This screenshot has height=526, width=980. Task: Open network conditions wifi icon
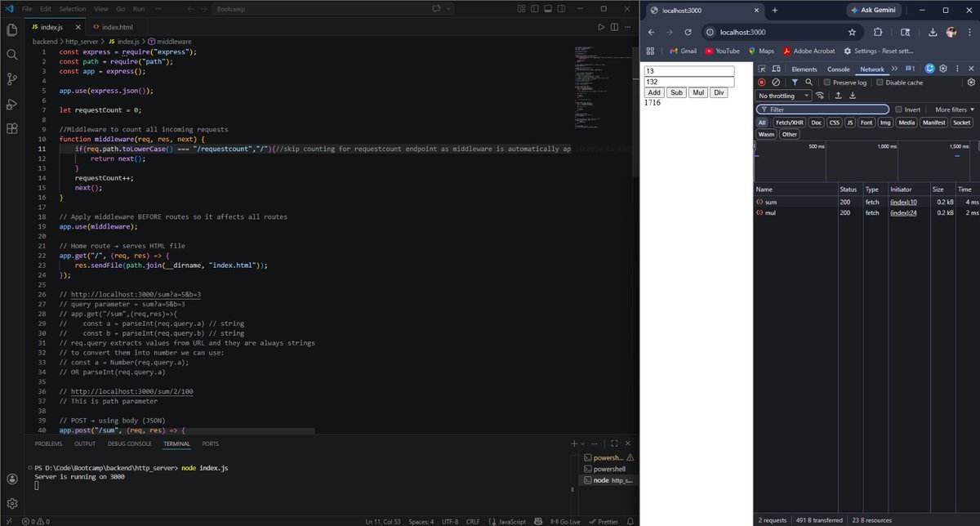pos(820,96)
